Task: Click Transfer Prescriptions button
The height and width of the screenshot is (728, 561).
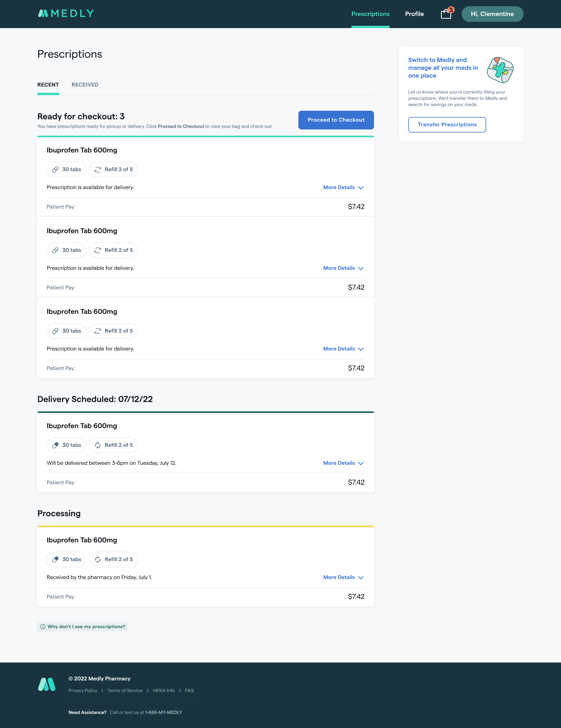Action: tap(447, 125)
